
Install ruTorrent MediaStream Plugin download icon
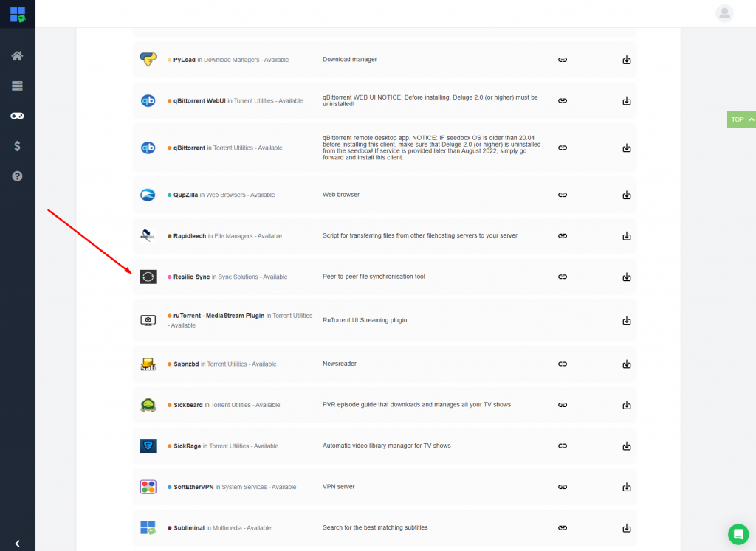626,321
